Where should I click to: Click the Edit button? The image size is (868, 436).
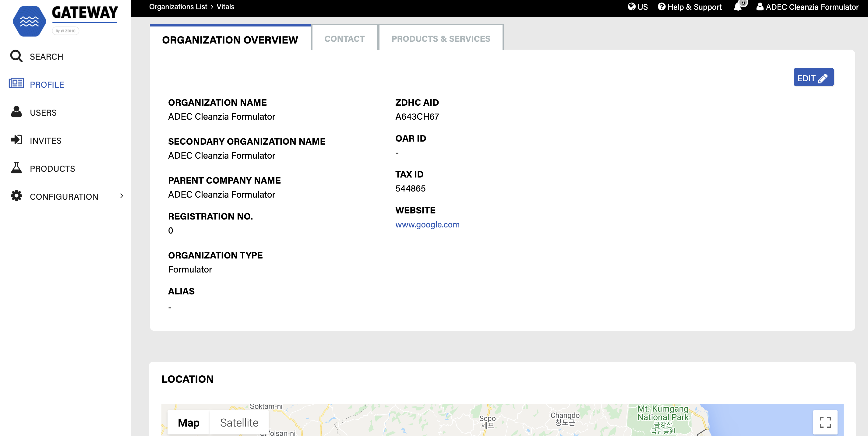[813, 77]
